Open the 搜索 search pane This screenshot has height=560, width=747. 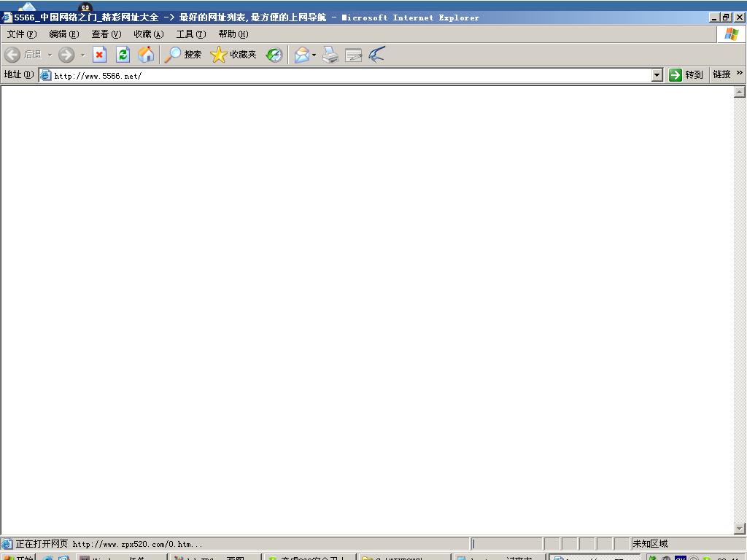[x=183, y=55]
